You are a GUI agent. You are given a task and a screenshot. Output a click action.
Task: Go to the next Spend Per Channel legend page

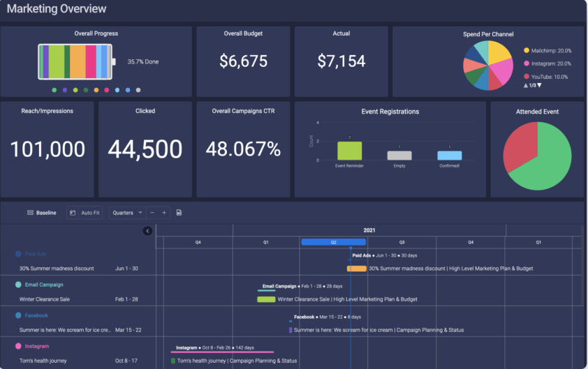tap(539, 85)
